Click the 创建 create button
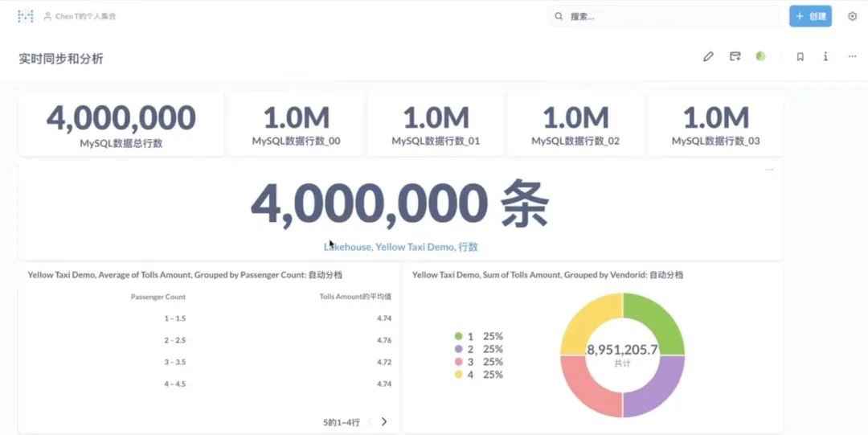868x435 pixels. [x=810, y=16]
